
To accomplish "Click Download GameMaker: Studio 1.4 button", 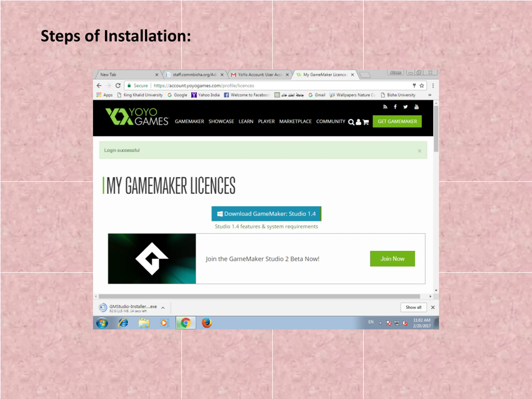I will point(266,214).
